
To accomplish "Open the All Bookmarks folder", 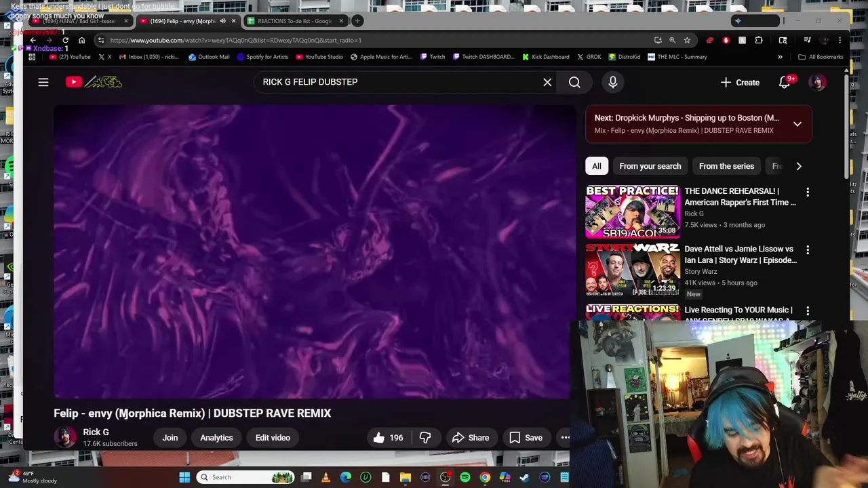I will click(x=821, y=57).
